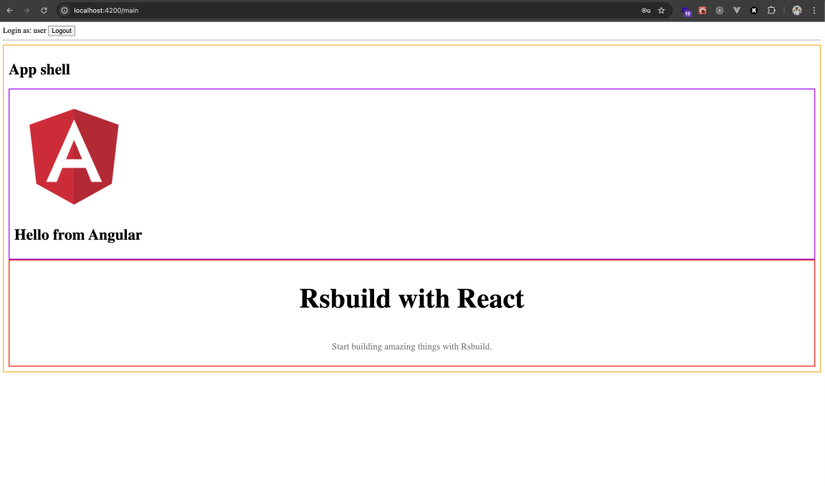
Task: Click the "App shell" heading
Action: click(x=39, y=69)
